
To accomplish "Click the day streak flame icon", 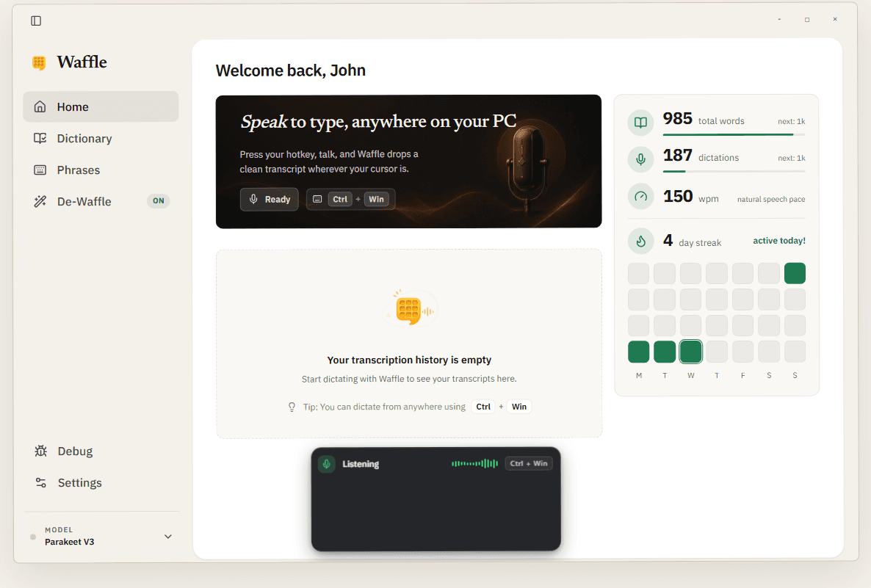I will point(640,241).
